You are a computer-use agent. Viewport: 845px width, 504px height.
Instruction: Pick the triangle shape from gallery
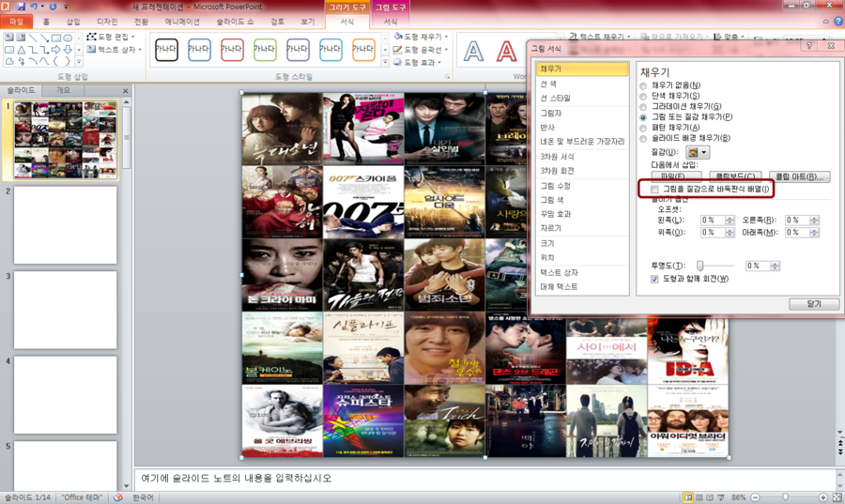point(21,50)
